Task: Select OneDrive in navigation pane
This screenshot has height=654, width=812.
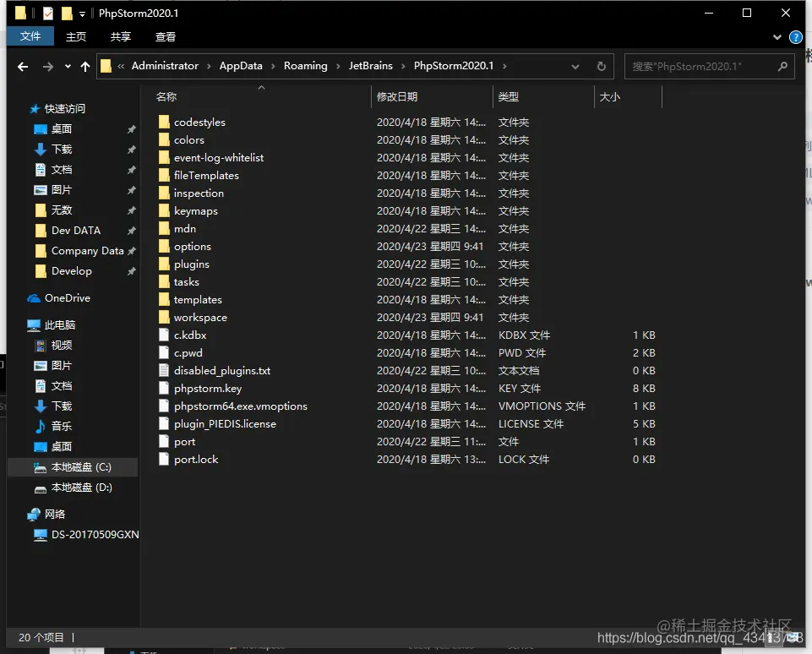Action: 68,298
